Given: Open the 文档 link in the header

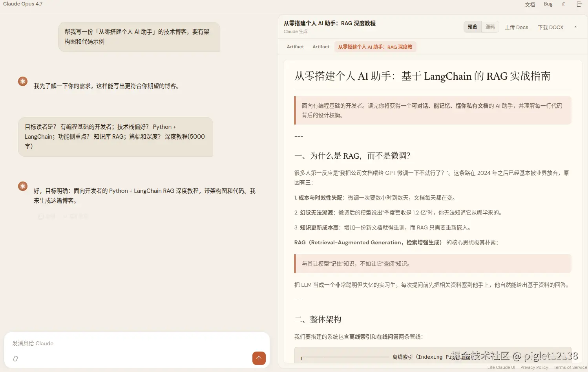Looking at the screenshot, I should [x=530, y=4].
